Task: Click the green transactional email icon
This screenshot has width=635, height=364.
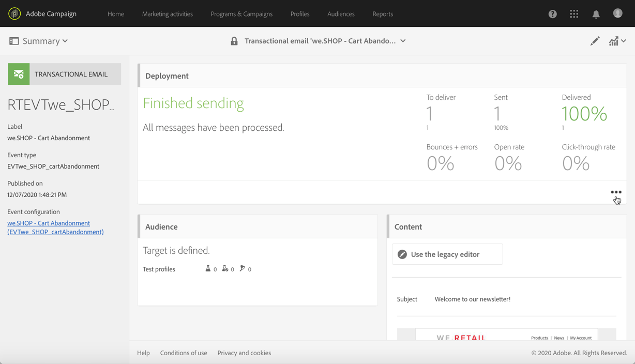Action: (19, 74)
